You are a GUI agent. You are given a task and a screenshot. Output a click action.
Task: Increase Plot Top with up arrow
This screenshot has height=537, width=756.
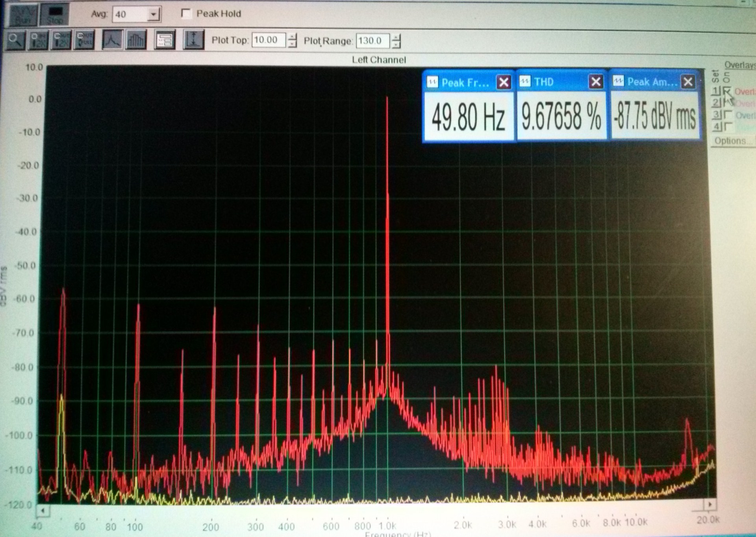[x=292, y=37]
